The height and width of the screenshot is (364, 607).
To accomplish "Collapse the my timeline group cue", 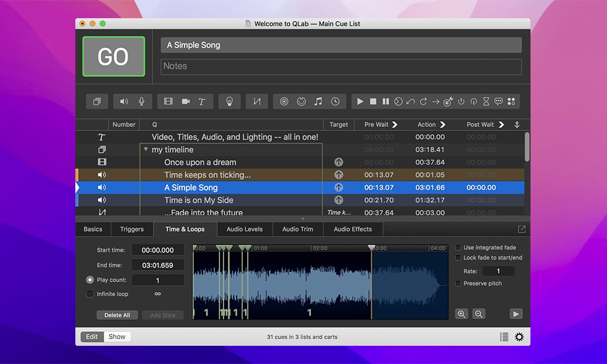I will click(x=146, y=149).
